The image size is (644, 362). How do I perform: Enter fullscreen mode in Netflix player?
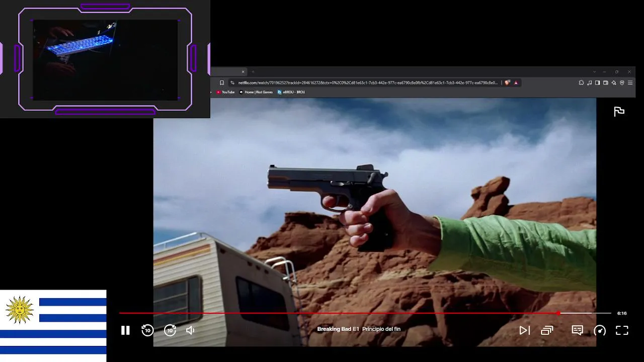pyautogui.click(x=622, y=330)
